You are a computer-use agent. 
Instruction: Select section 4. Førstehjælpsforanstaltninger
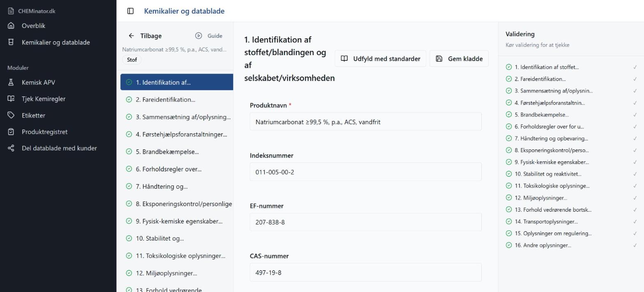177,134
